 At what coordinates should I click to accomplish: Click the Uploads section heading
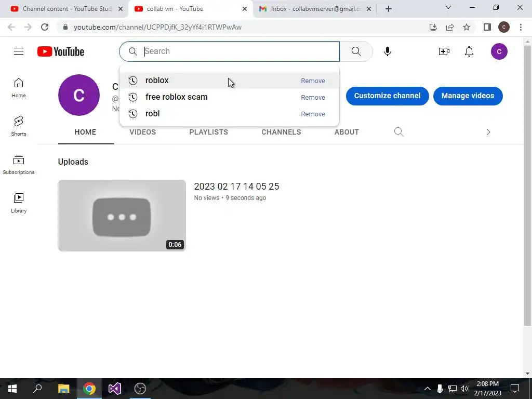[x=73, y=162]
